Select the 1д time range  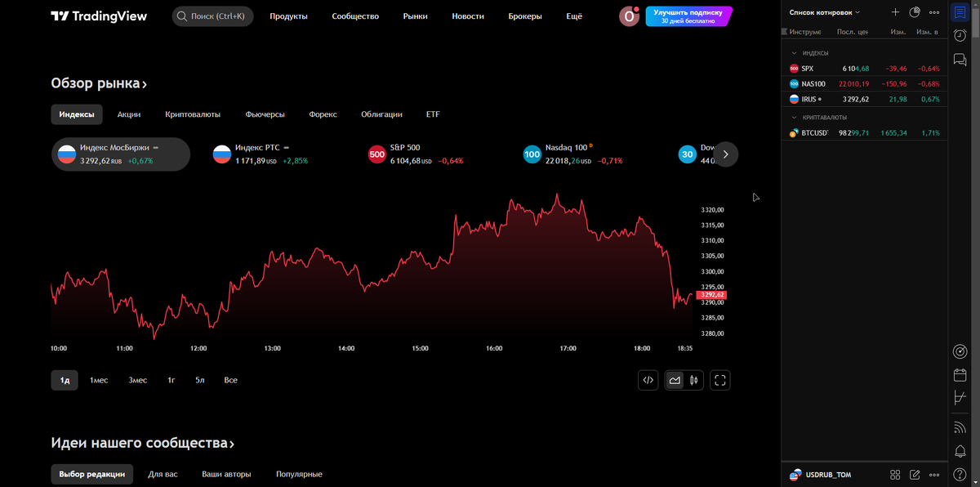point(65,380)
